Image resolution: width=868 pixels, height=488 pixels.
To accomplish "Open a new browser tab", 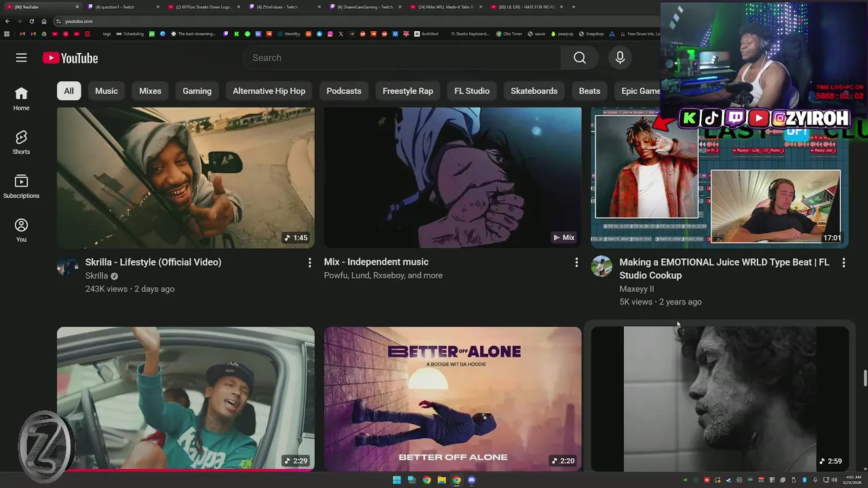I will point(573,7).
